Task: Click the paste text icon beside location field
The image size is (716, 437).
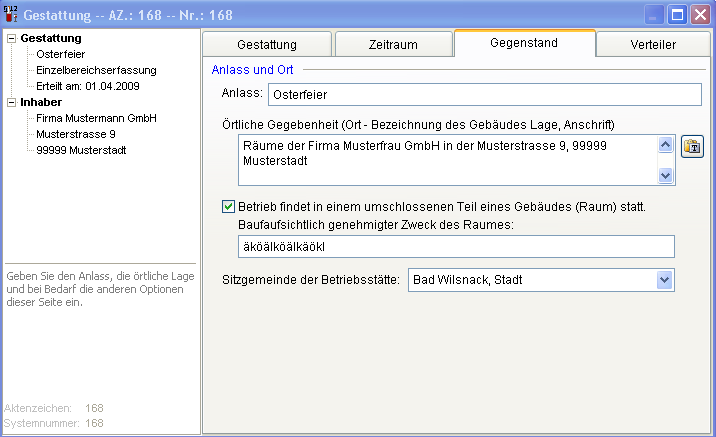Action: pyautogui.click(x=692, y=146)
